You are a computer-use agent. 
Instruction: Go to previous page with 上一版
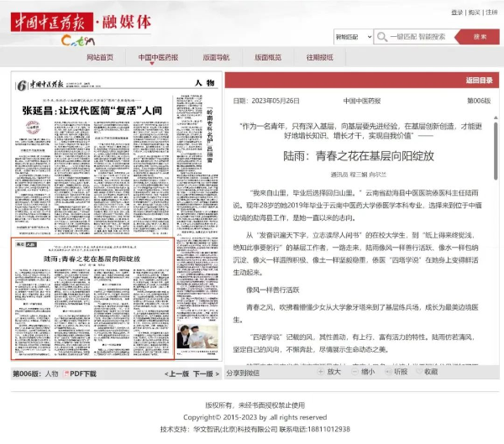point(178,373)
